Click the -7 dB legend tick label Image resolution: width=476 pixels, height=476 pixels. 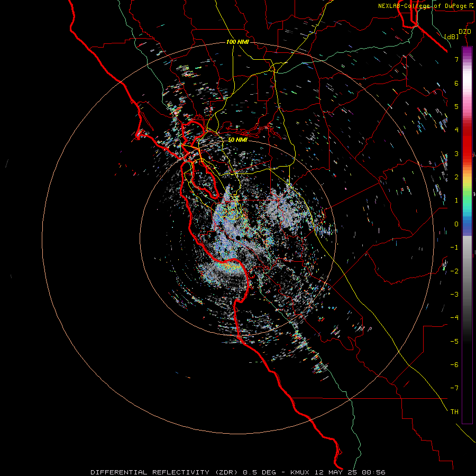454,388
